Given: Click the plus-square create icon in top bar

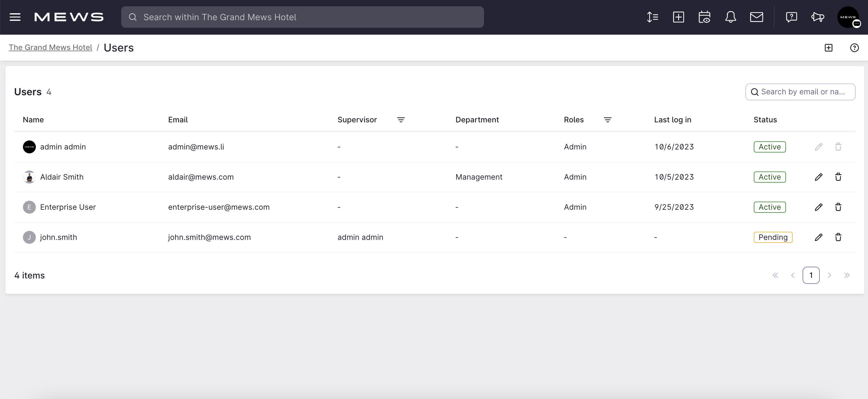Looking at the screenshot, I should [x=678, y=17].
